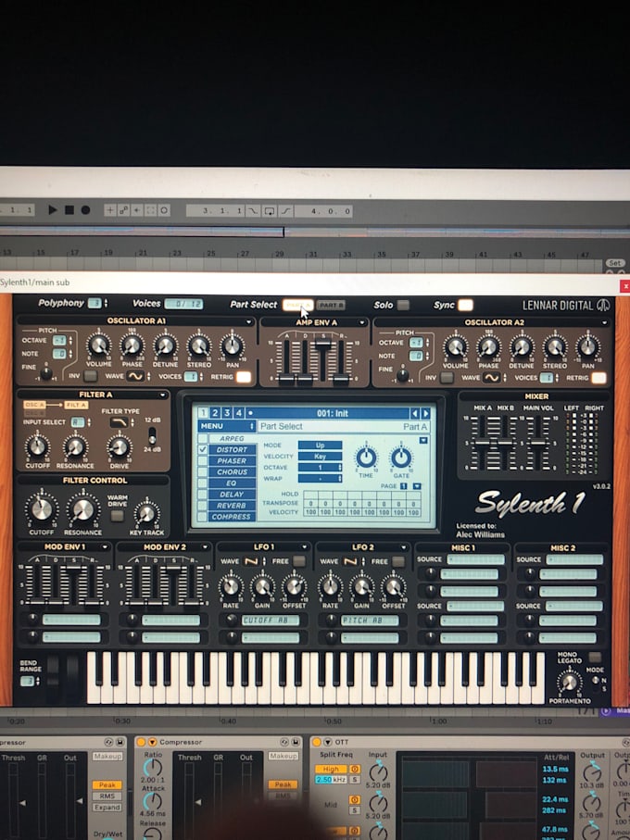This screenshot has height=840, width=630.
Task: Toggle the Warm Drive button
Action: 116,517
